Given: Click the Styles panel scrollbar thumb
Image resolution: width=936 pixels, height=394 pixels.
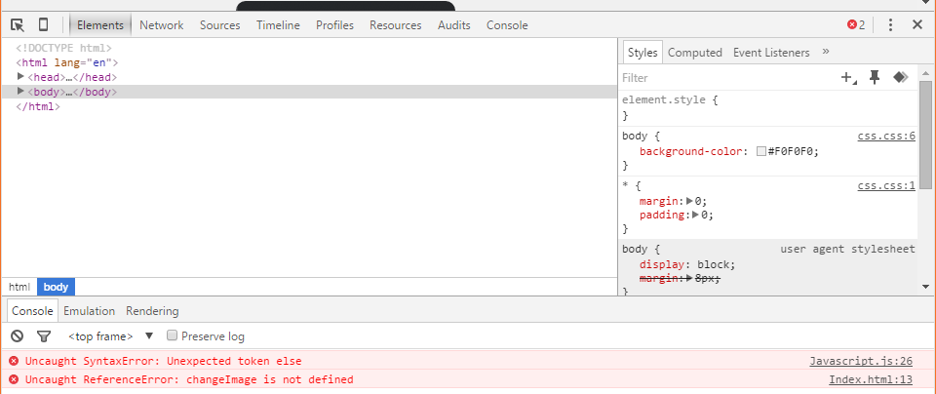Looking at the screenshot, I should [x=925, y=135].
